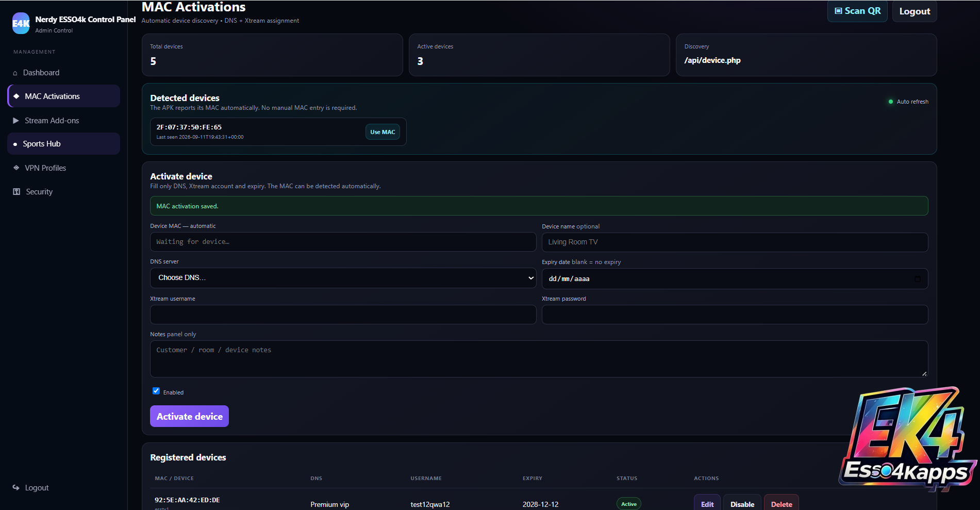
Task: Click the calendar icon in expiry date field
Action: (x=918, y=278)
